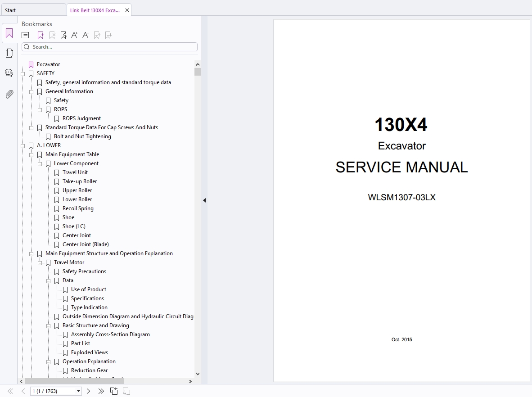
Task: Decrease bookmark text size icon
Action: pyautogui.click(x=86, y=35)
